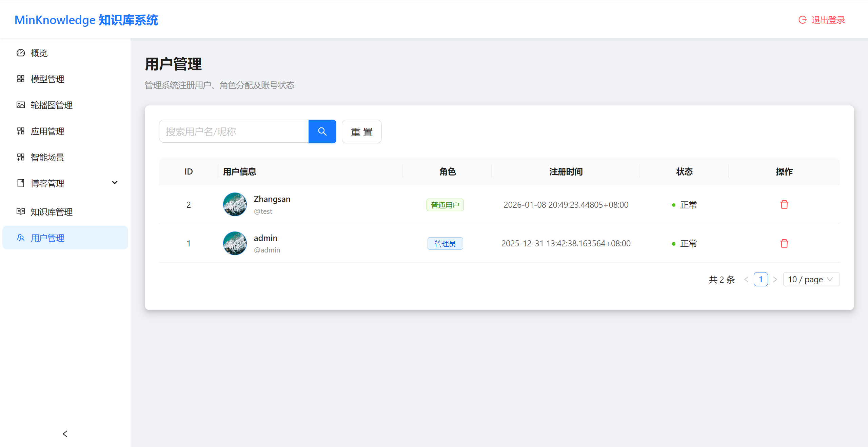Click the next page arrow
868x447 pixels.
click(775, 279)
